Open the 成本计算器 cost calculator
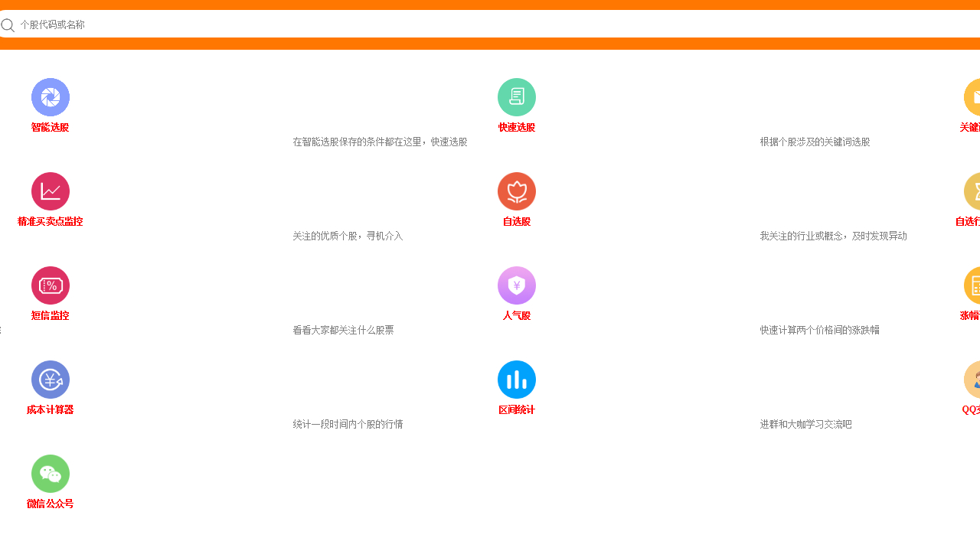Image resolution: width=980 pixels, height=551 pixels. 50,380
